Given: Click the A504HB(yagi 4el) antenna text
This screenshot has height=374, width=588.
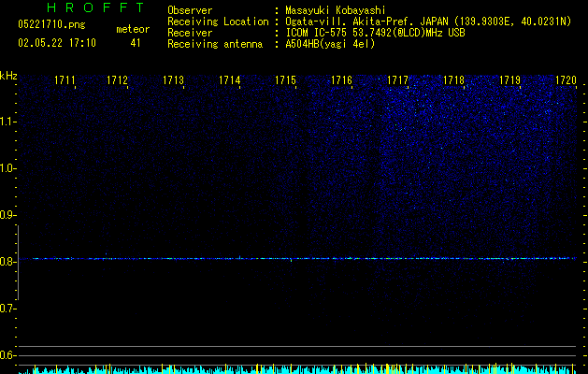Looking at the screenshot, I should (x=330, y=44).
